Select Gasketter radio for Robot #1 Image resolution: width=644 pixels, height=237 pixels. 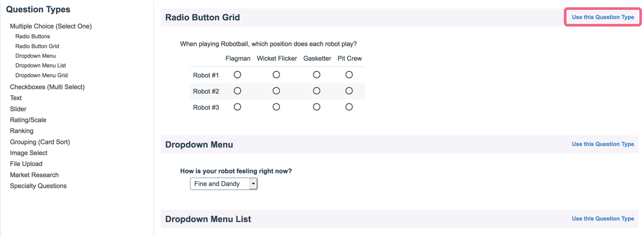(x=317, y=75)
